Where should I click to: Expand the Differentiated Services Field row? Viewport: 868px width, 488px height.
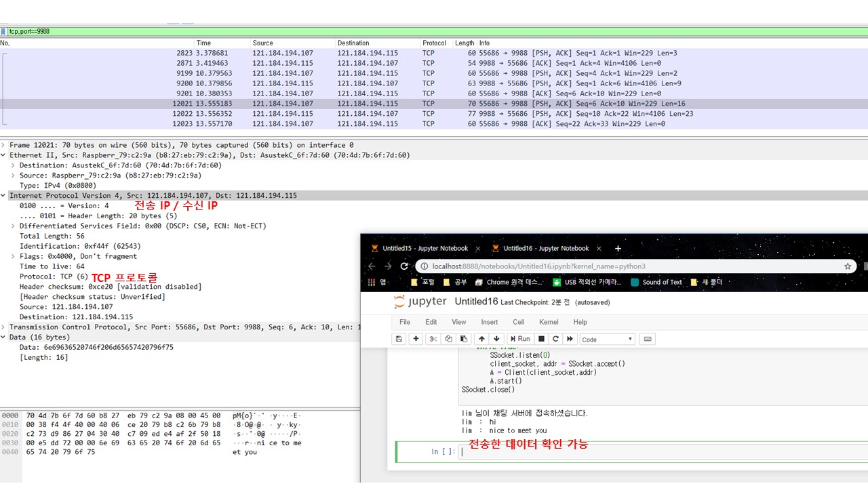[14, 226]
